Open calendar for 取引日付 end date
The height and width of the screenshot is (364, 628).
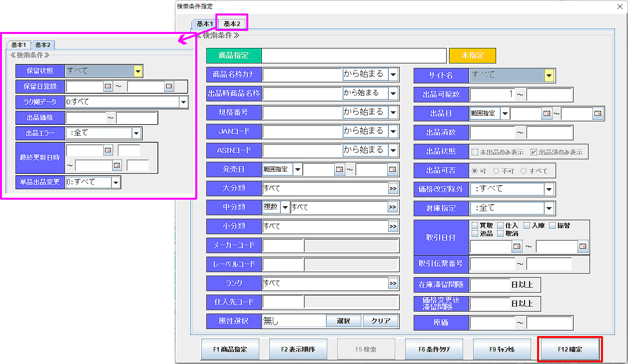click(x=583, y=246)
